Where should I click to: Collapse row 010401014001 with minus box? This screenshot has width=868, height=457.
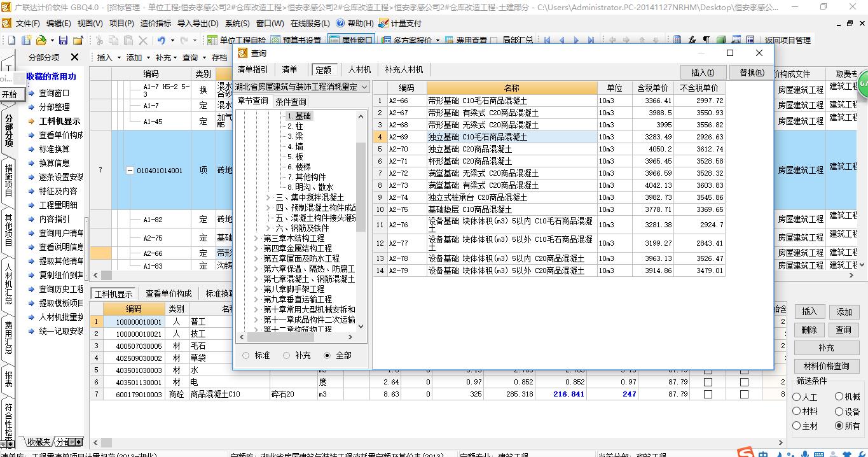coord(130,171)
